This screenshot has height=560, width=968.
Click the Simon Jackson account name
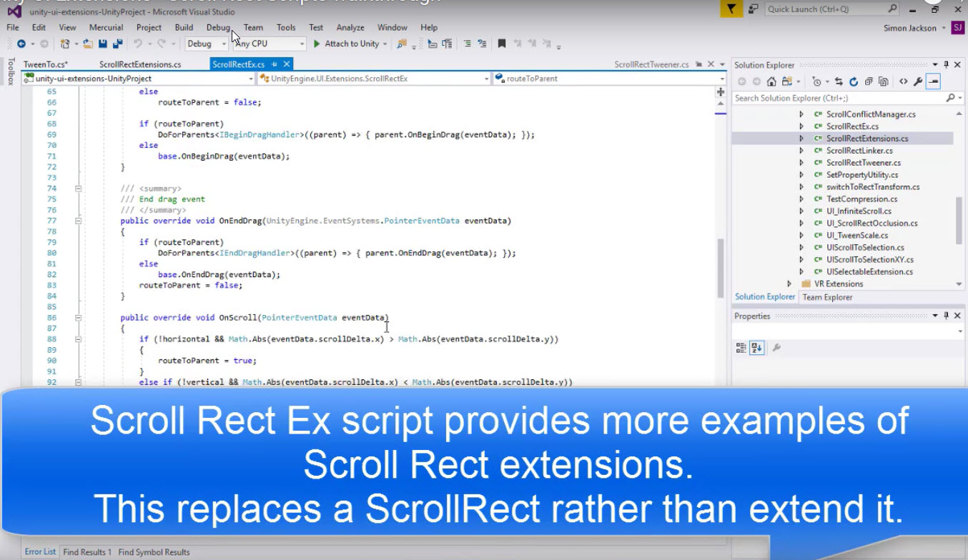[x=909, y=28]
